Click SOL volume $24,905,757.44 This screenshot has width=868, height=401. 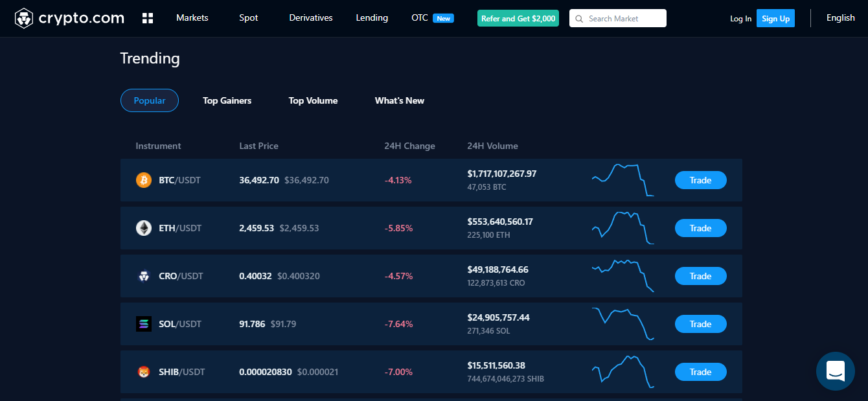(498, 317)
